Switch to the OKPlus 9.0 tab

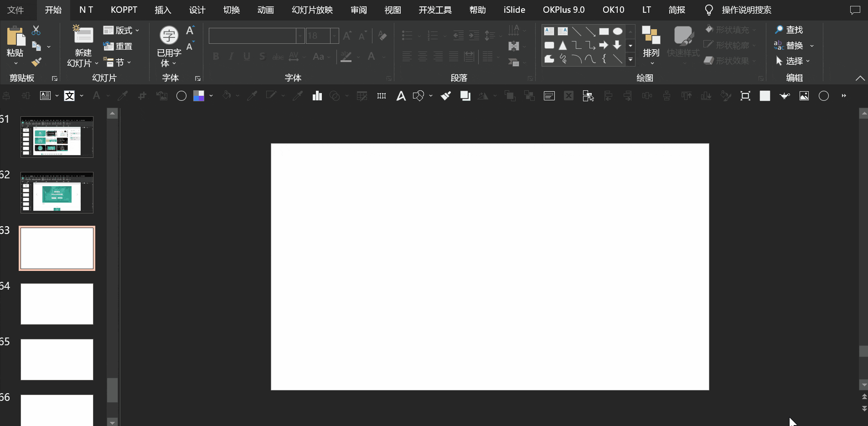click(x=563, y=10)
